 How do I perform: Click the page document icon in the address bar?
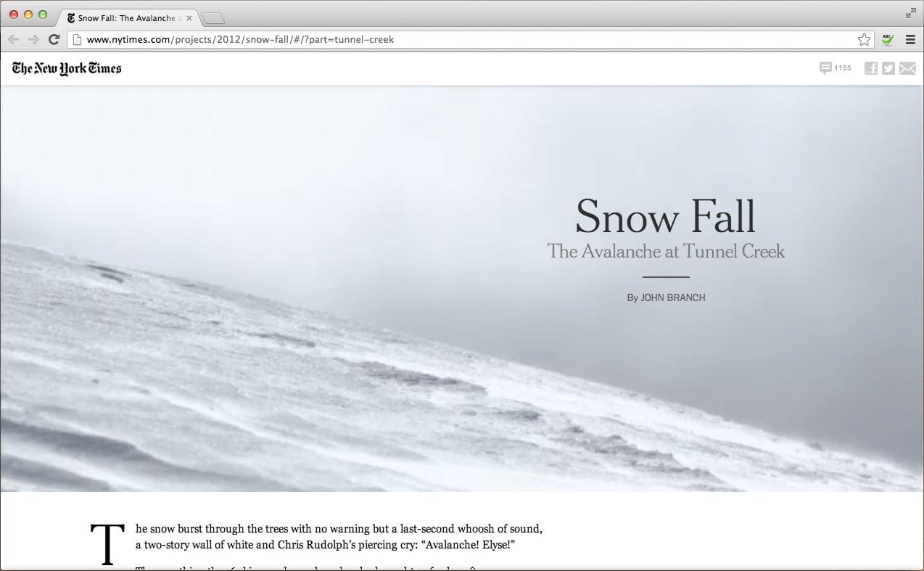coord(77,40)
